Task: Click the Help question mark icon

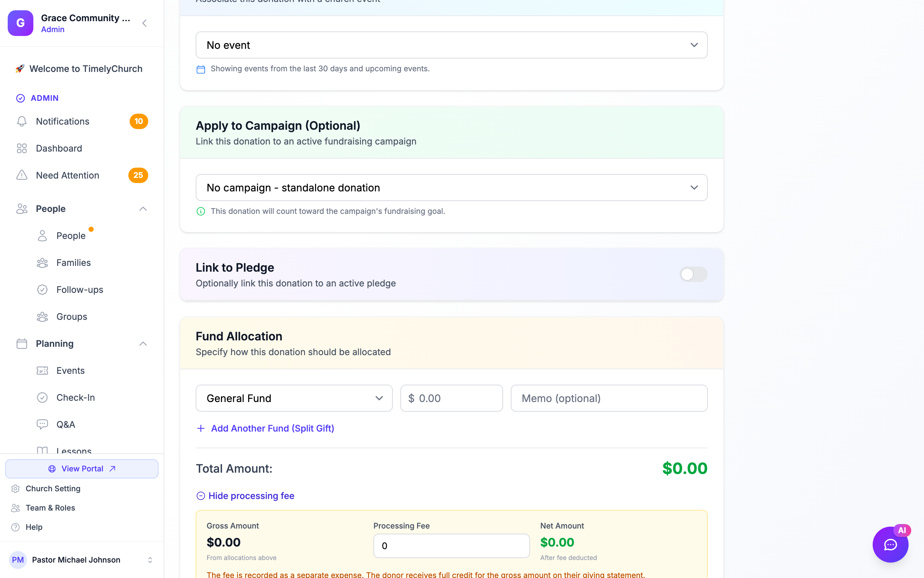Action: point(15,527)
